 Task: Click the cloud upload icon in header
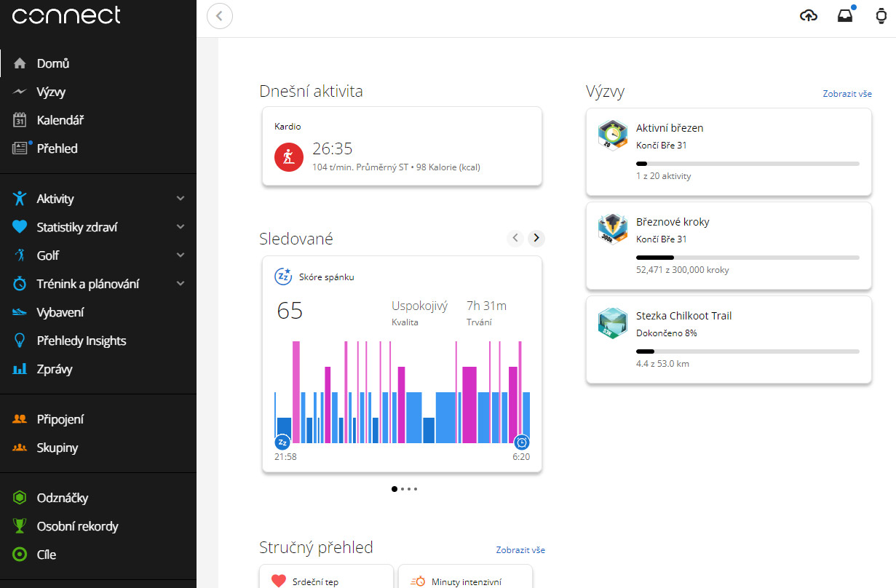809,16
